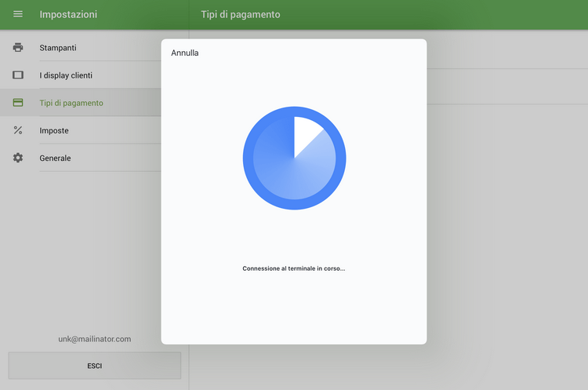Go to the Imposte settings label
This screenshot has height=390, width=588.
tap(54, 130)
